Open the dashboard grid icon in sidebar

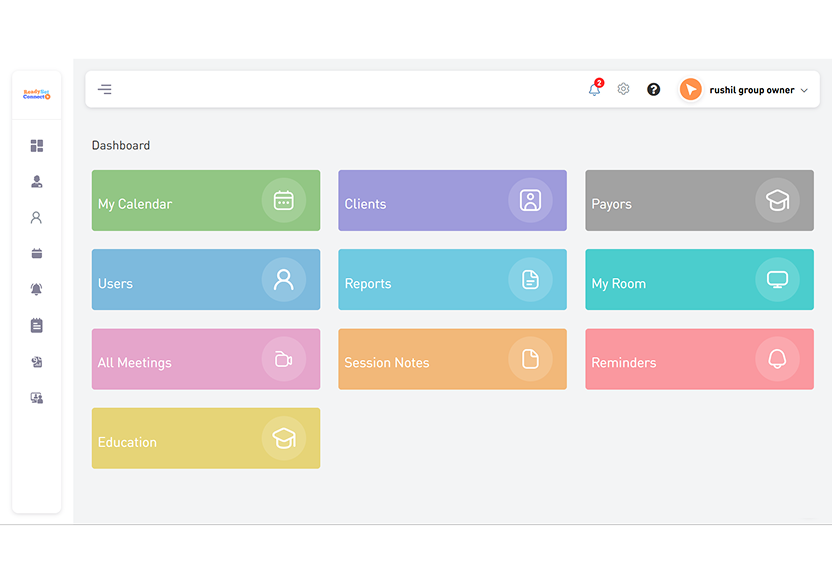(37, 146)
